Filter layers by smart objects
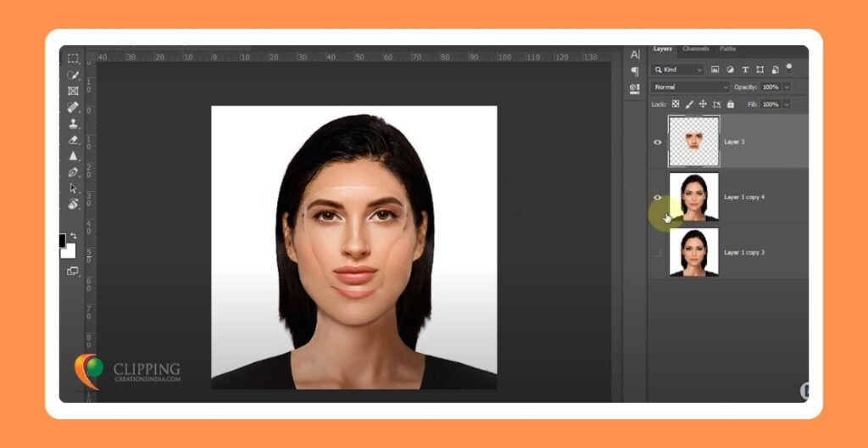 pyautogui.click(x=775, y=70)
